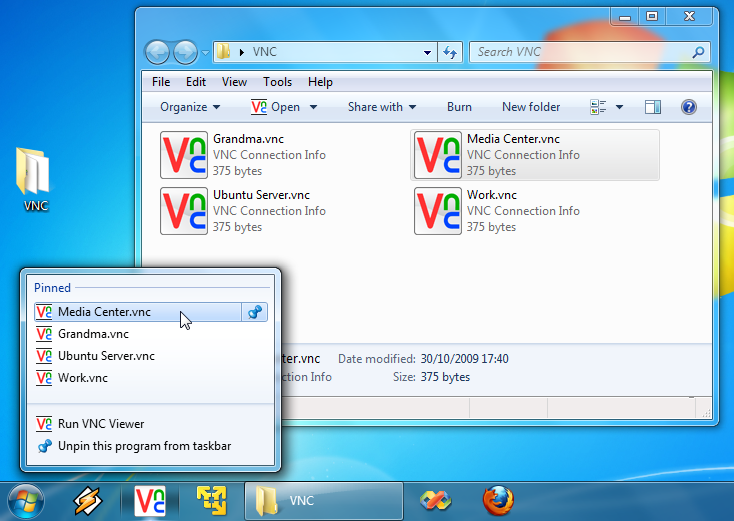Image resolution: width=734 pixels, height=521 pixels.
Task: Click the Size value 375 bytes in details pane
Action: click(x=445, y=377)
